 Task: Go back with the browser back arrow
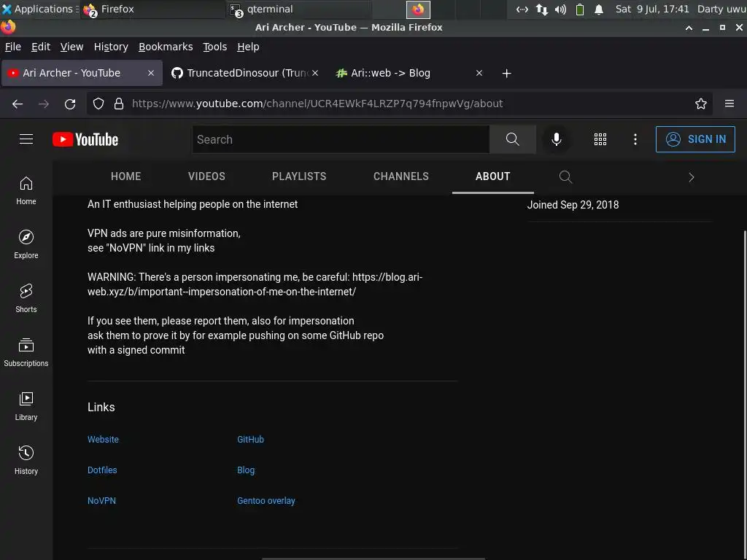pyautogui.click(x=18, y=104)
